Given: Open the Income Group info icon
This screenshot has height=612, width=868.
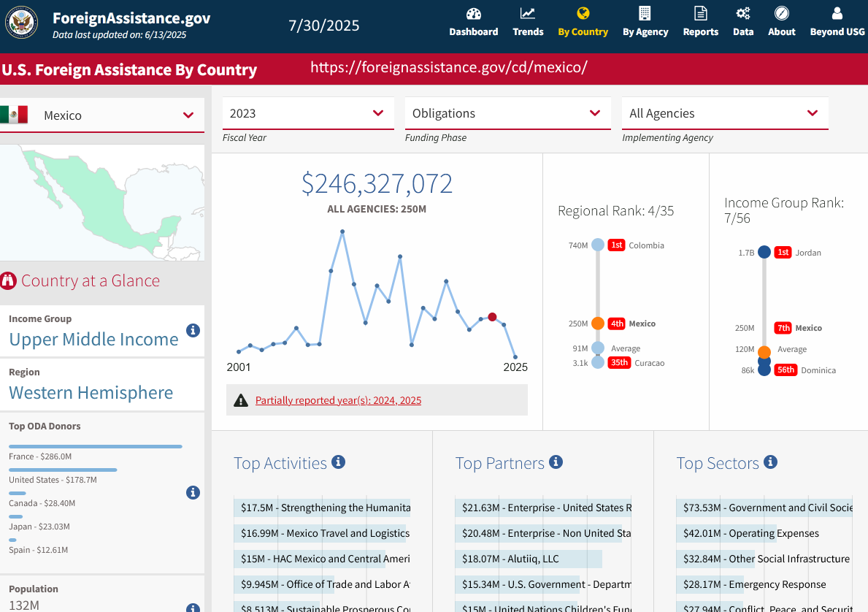Looking at the screenshot, I should pyautogui.click(x=193, y=331).
